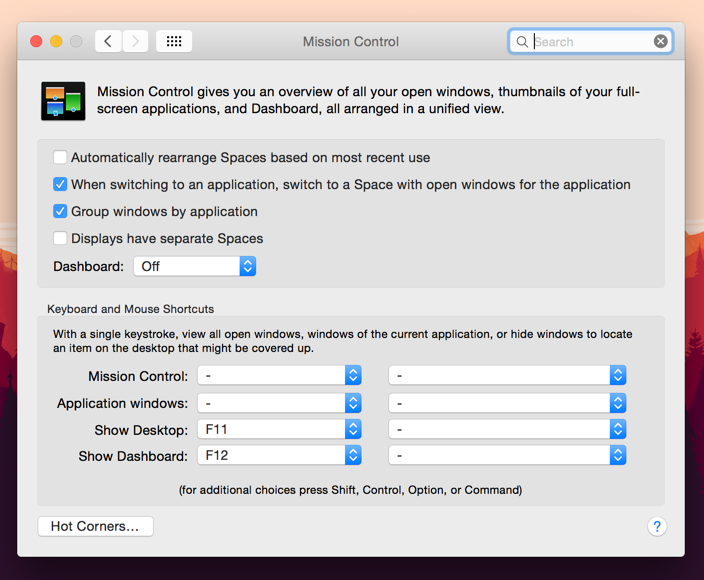Disable Group windows by application

tap(60, 211)
